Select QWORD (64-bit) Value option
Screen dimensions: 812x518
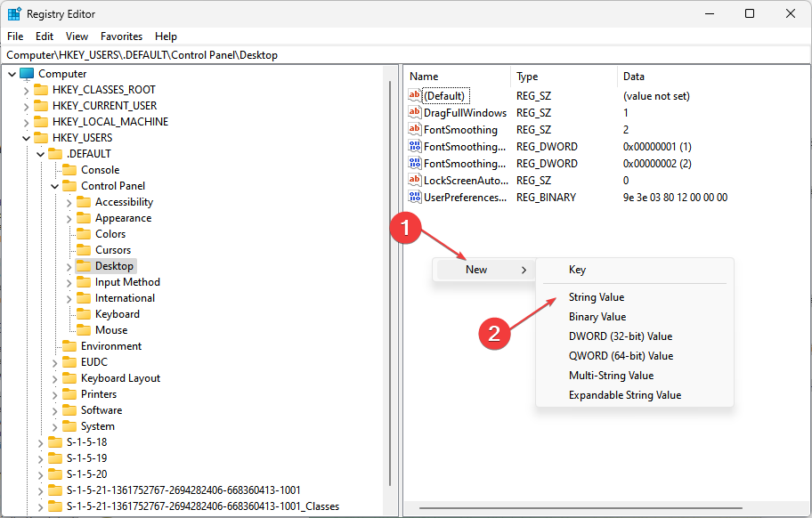634,356
